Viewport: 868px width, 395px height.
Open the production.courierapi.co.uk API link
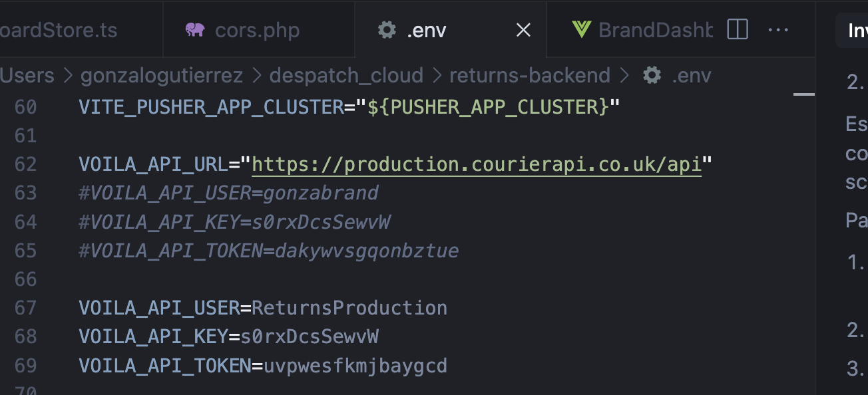477,164
